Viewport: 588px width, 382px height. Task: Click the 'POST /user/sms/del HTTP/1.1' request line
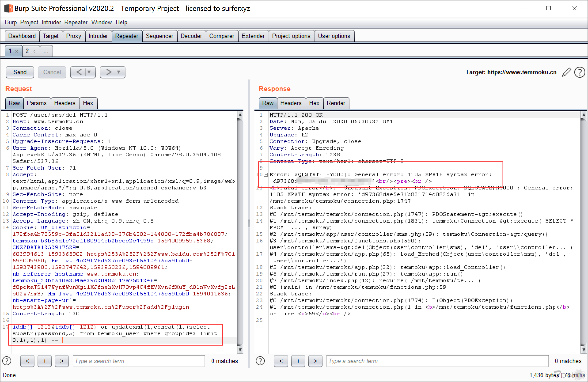[60, 115]
